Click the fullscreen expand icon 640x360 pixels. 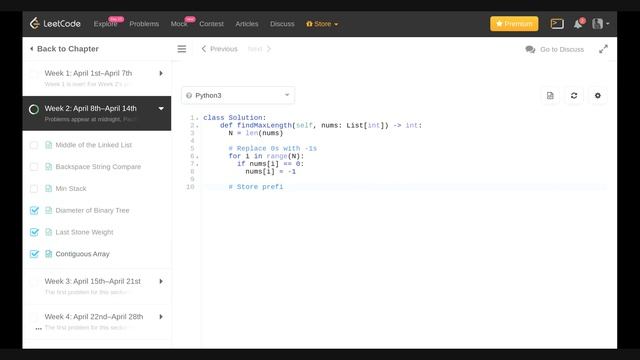click(x=603, y=49)
